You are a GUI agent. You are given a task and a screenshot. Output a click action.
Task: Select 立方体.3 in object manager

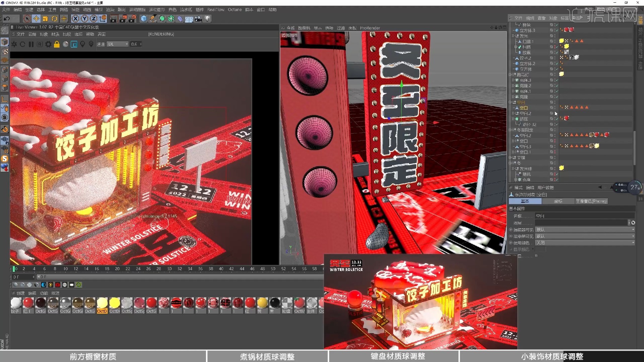527,31
